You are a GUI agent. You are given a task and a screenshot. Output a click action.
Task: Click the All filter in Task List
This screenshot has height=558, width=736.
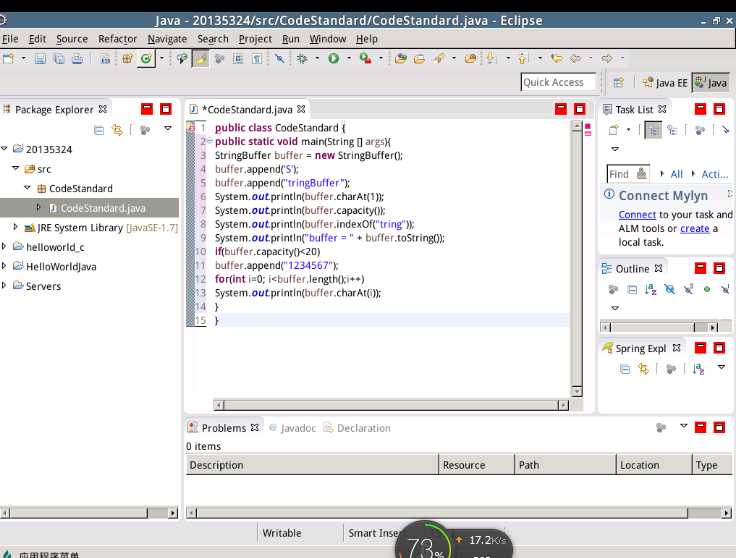[x=676, y=174]
